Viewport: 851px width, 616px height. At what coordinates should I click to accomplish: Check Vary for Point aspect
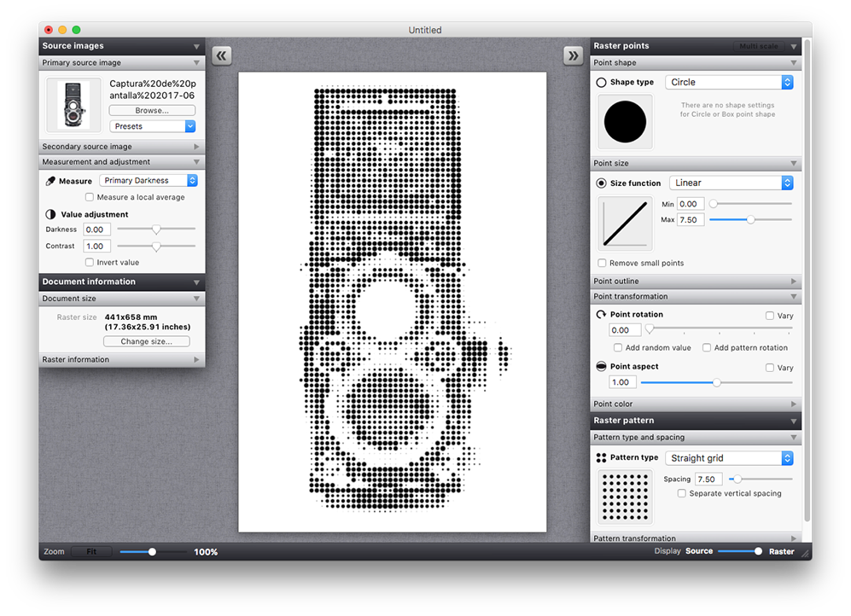770,368
